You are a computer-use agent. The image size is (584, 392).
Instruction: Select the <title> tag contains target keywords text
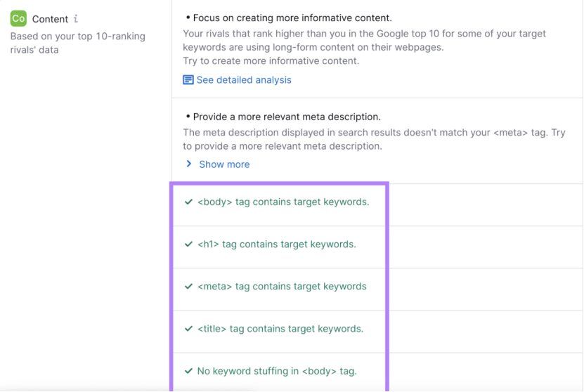[x=280, y=329]
